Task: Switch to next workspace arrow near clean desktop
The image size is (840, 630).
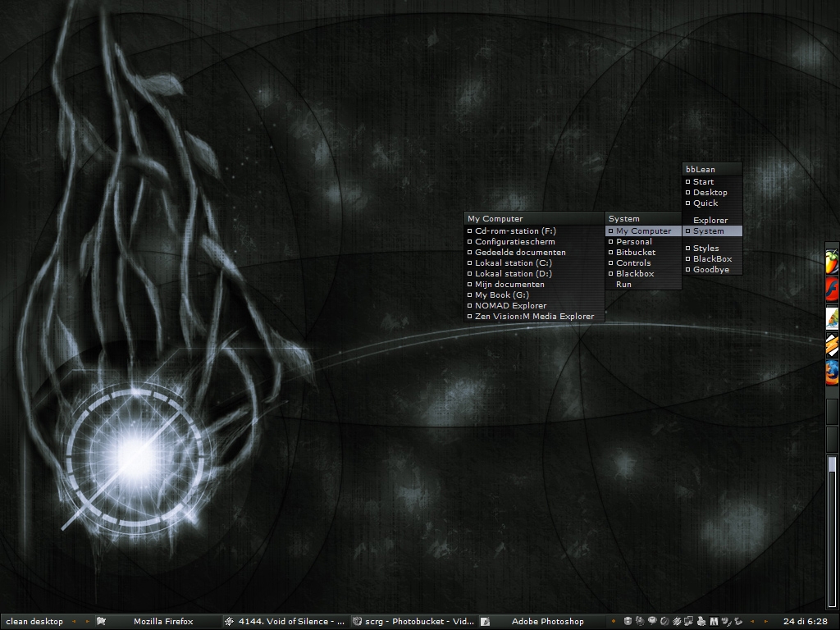Action: pyautogui.click(x=87, y=622)
